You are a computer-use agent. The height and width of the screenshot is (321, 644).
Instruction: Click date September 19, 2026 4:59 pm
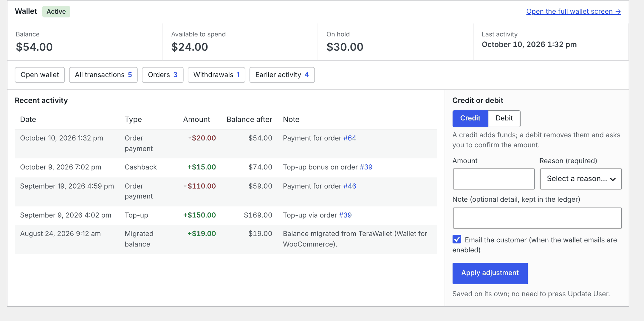(x=67, y=186)
